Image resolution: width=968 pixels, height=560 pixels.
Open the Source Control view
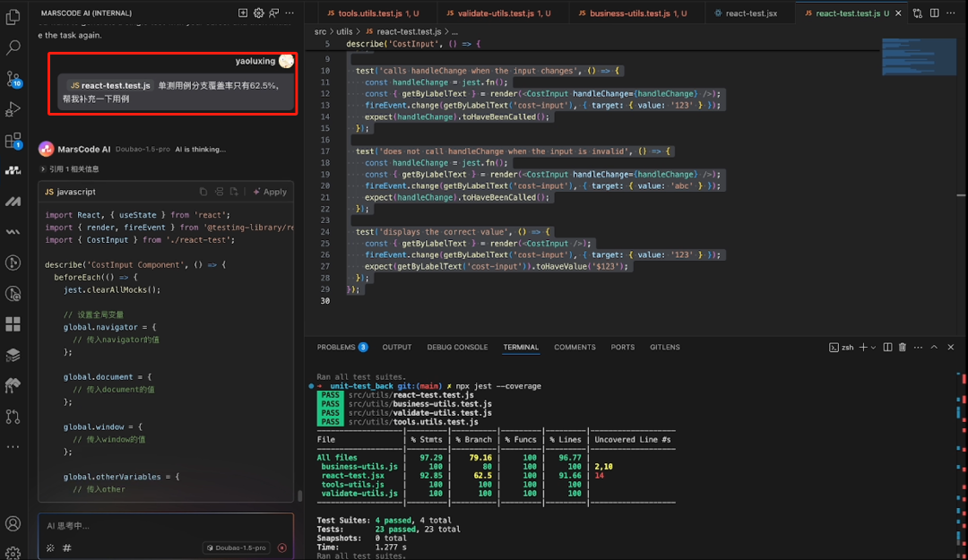(x=13, y=78)
